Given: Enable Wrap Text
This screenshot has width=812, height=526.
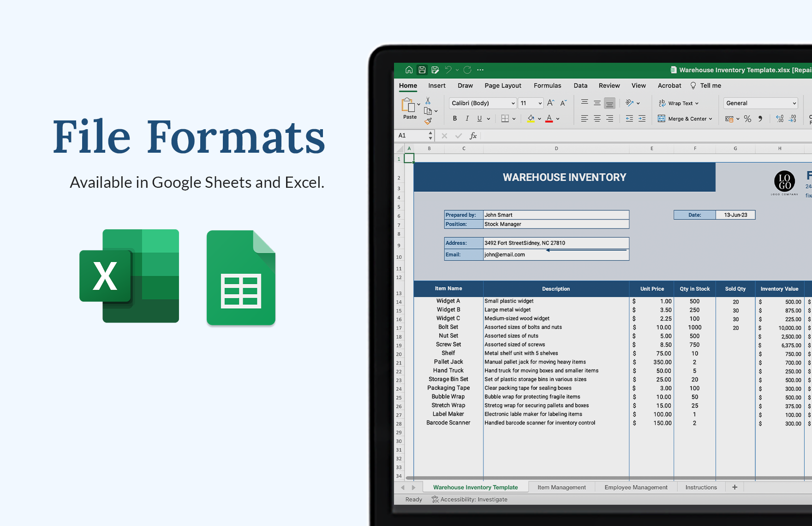Looking at the screenshot, I should tap(678, 103).
